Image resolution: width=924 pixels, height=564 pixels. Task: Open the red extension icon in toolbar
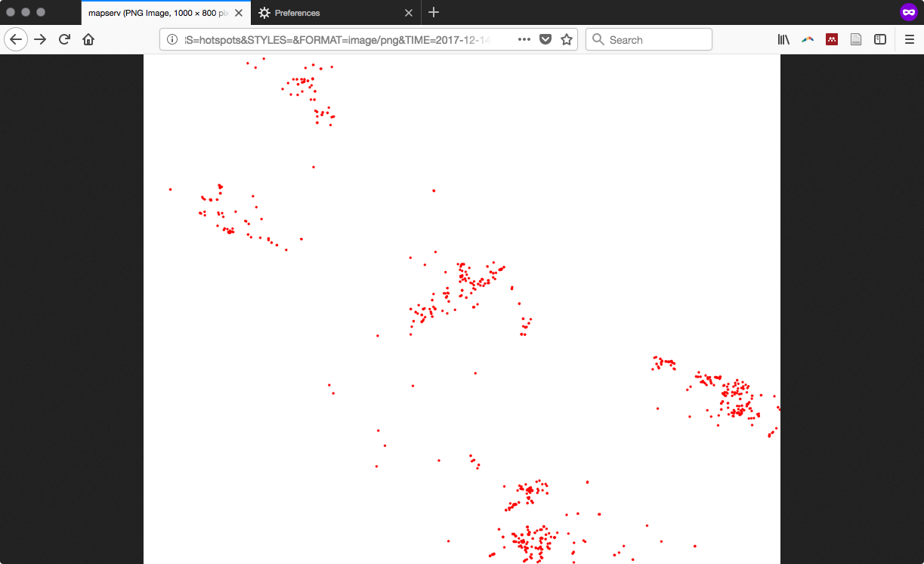pyautogui.click(x=832, y=40)
